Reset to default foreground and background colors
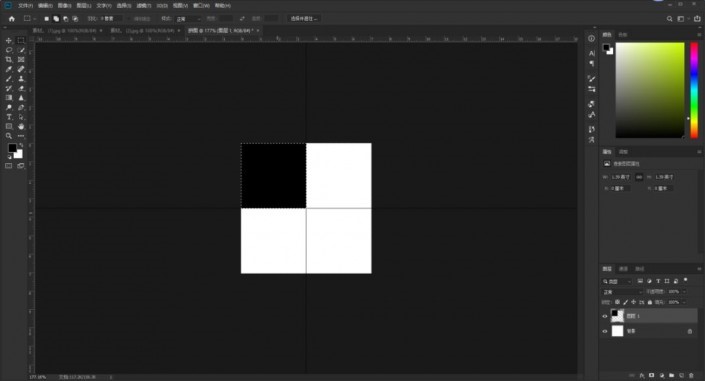This screenshot has width=705, height=381. [9, 157]
